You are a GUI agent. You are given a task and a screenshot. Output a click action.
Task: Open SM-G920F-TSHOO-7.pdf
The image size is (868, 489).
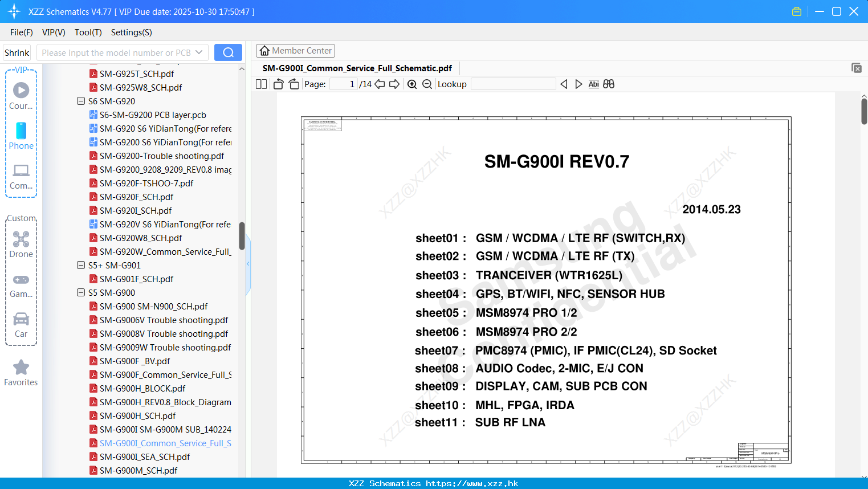point(146,183)
